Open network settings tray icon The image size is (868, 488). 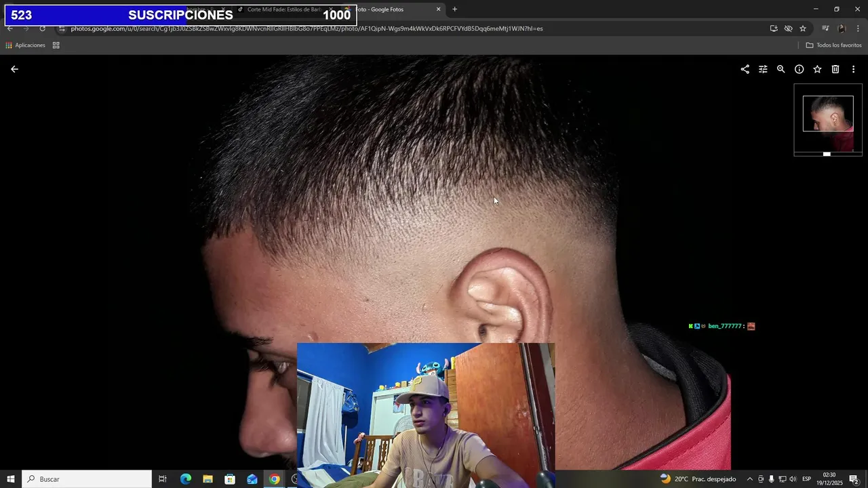pyautogui.click(x=782, y=479)
